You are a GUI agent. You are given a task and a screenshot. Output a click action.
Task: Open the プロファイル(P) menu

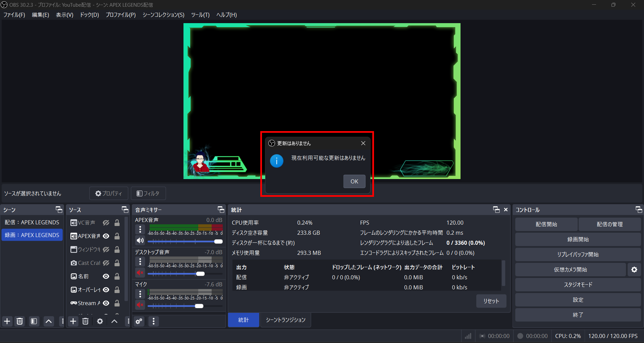pyautogui.click(x=121, y=15)
